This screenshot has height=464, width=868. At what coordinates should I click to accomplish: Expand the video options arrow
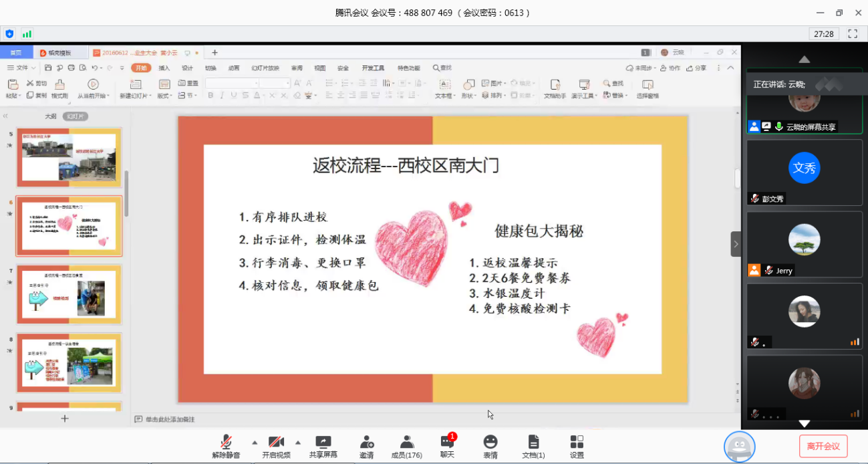(x=298, y=442)
